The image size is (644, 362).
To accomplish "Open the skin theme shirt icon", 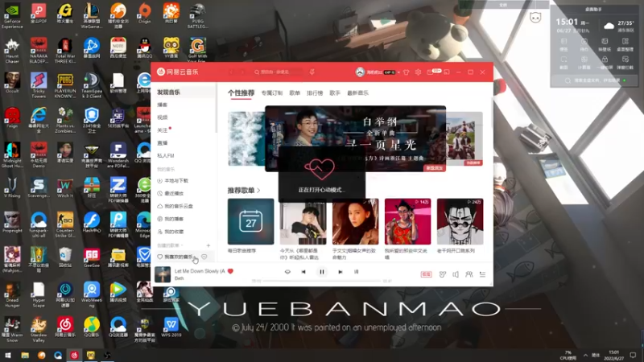I will click(x=407, y=72).
